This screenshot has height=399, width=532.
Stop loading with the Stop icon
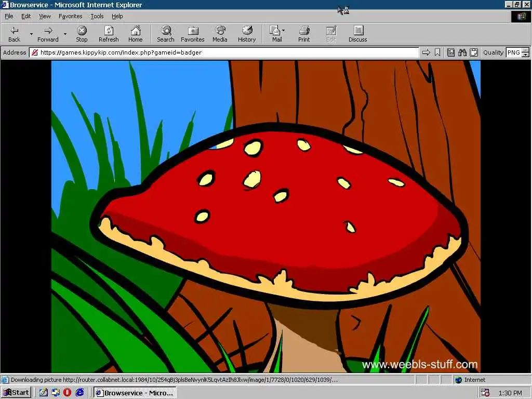82,34
